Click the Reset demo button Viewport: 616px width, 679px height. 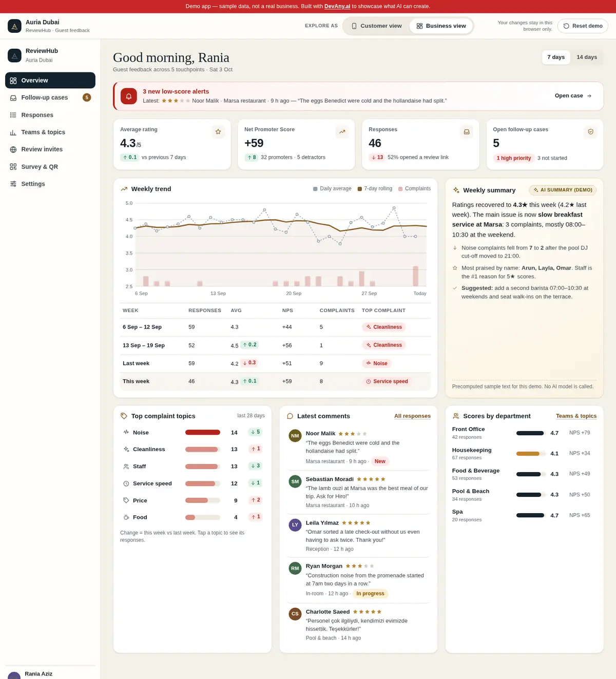[583, 26]
